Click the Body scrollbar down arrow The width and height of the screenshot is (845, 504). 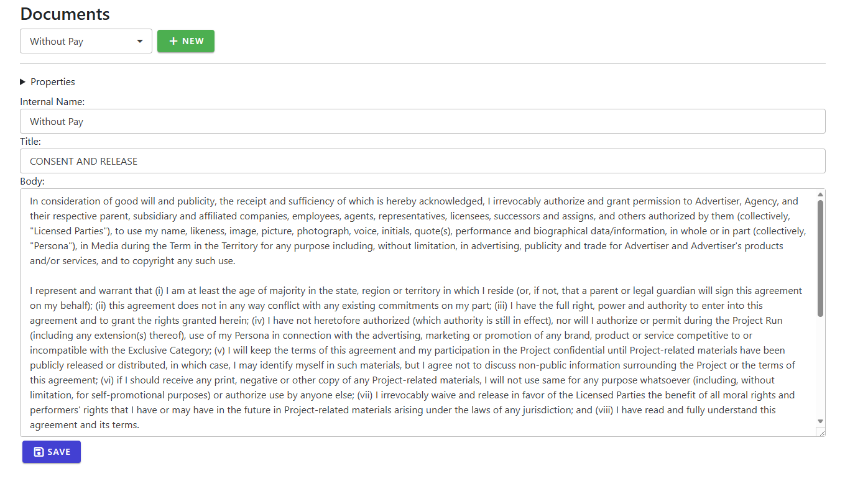click(820, 421)
